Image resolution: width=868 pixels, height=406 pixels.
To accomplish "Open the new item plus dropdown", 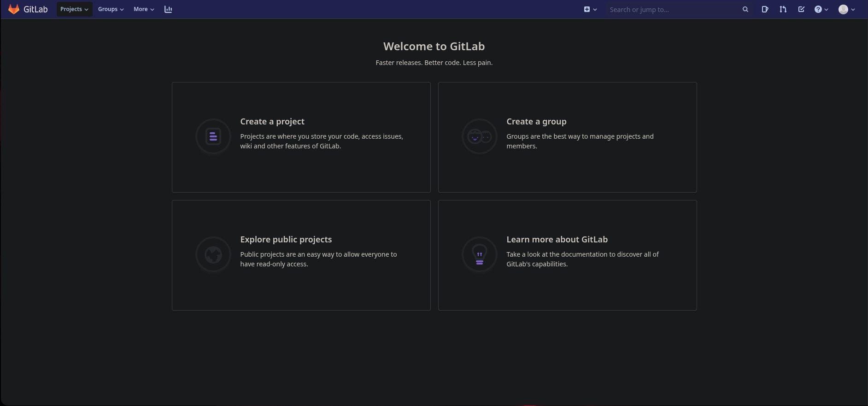I will coord(590,9).
